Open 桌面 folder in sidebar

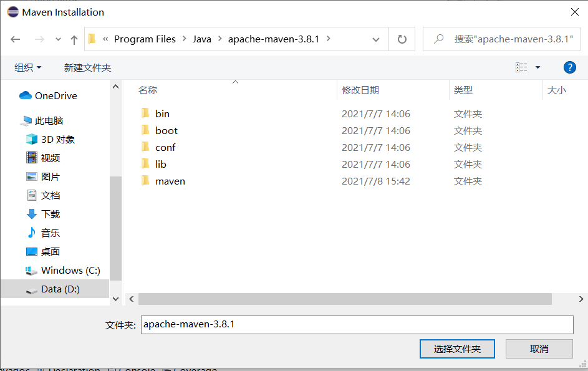(x=43, y=252)
